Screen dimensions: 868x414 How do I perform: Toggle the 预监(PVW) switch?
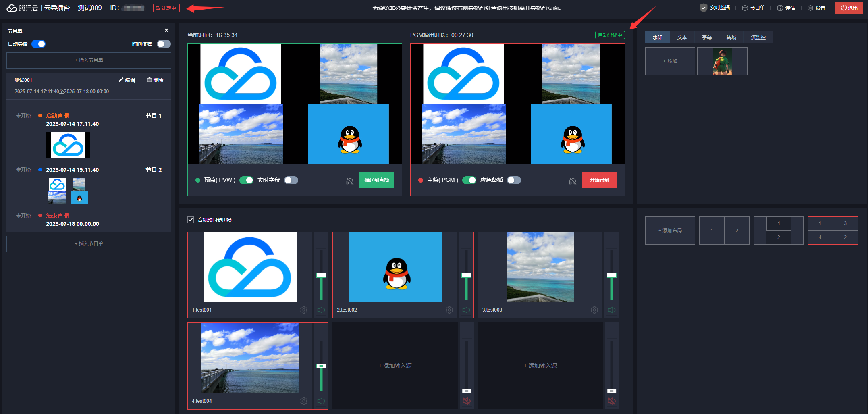coord(246,180)
